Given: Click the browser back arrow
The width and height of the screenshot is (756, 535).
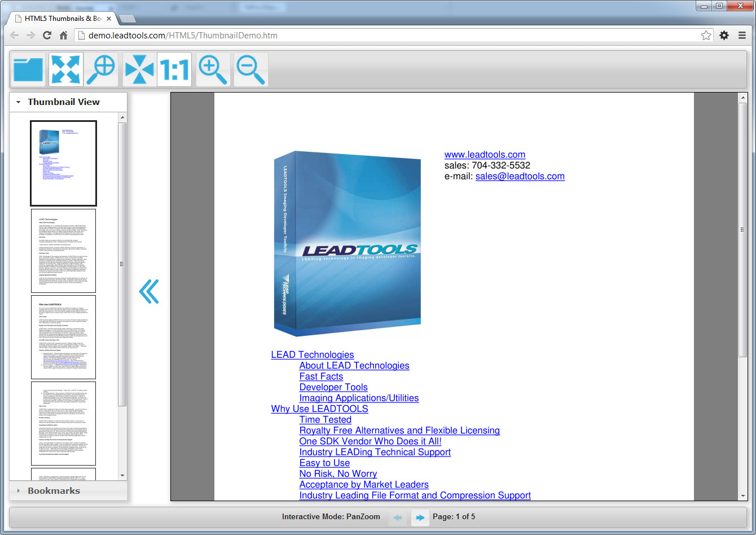Looking at the screenshot, I should 15,36.
